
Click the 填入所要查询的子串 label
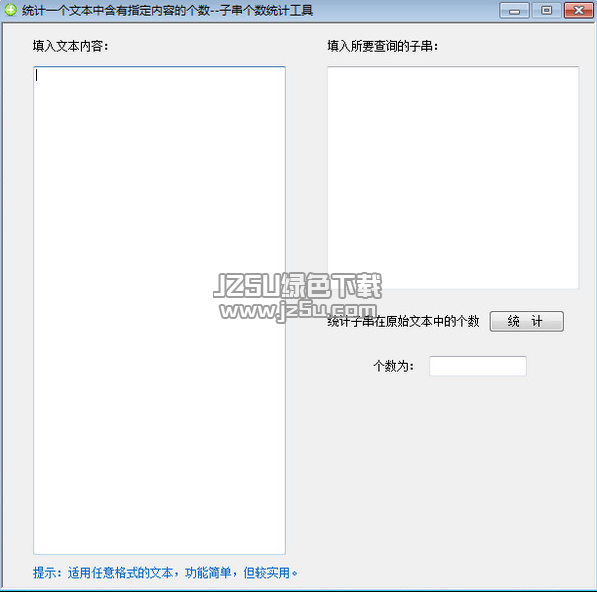(383, 46)
